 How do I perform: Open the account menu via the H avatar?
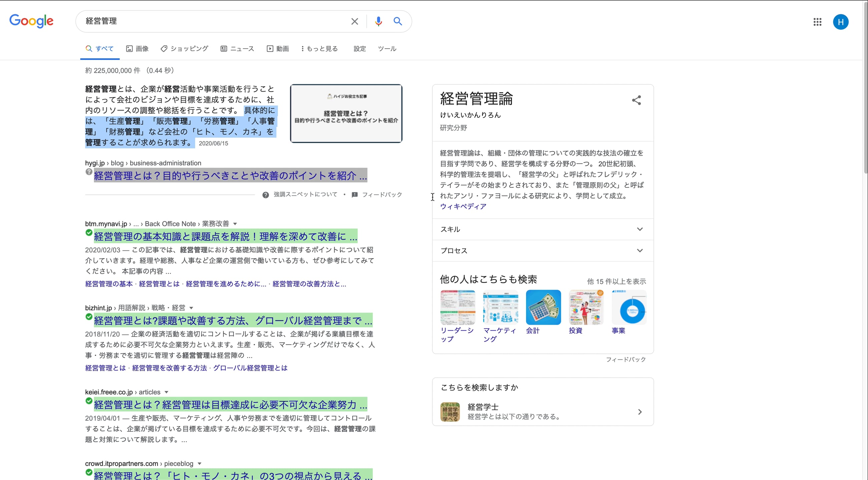tap(841, 22)
